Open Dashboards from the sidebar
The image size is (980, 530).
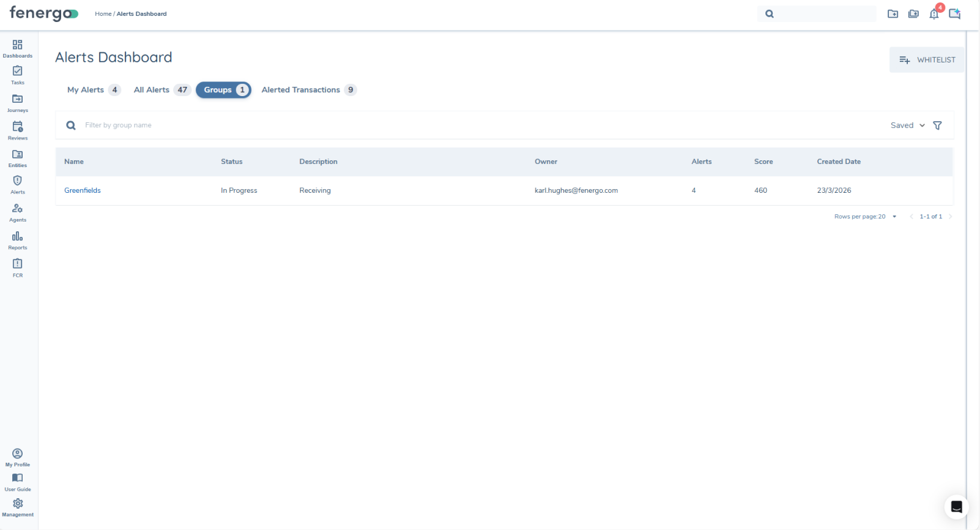tap(17, 48)
